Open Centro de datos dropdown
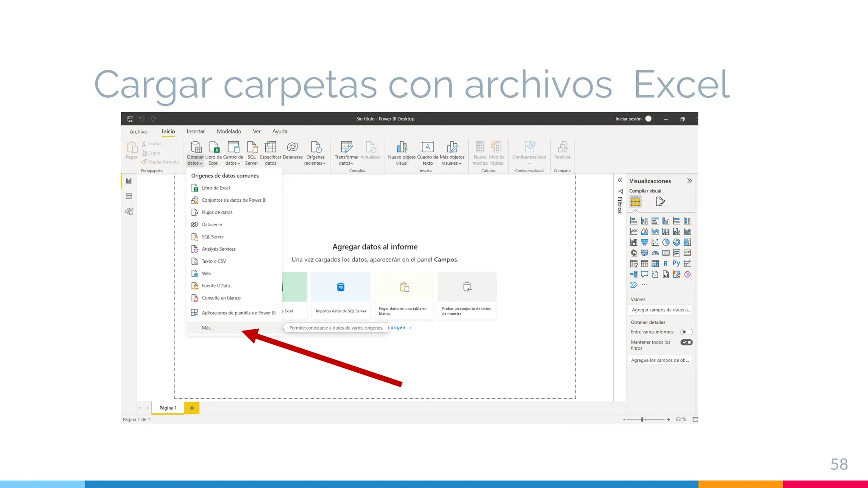Viewport: 868px width, 488px height. coord(233,153)
